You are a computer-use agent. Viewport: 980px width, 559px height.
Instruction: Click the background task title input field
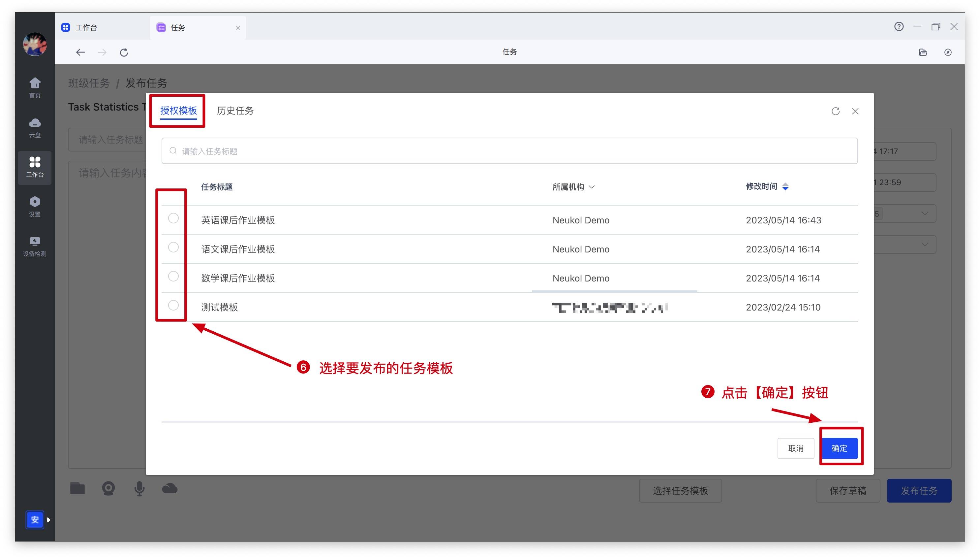pyautogui.click(x=107, y=139)
